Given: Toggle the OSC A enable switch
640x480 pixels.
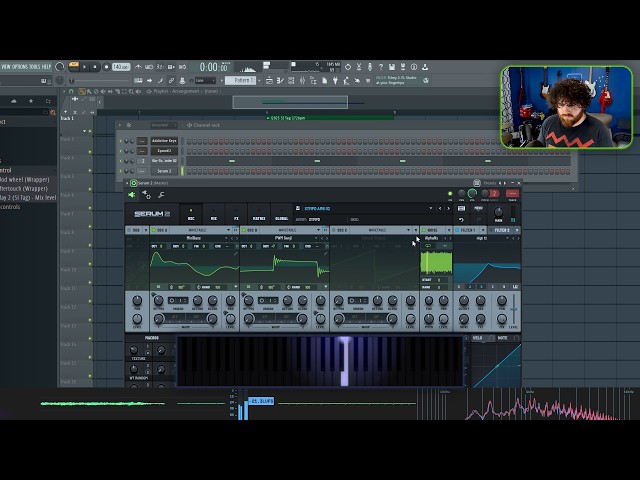Looking at the screenshot, I should pos(154,230).
